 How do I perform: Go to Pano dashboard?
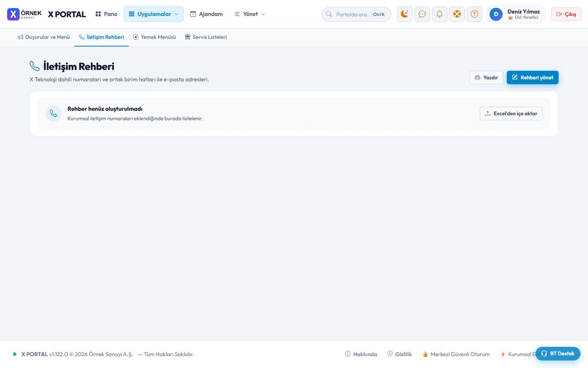click(106, 14)
